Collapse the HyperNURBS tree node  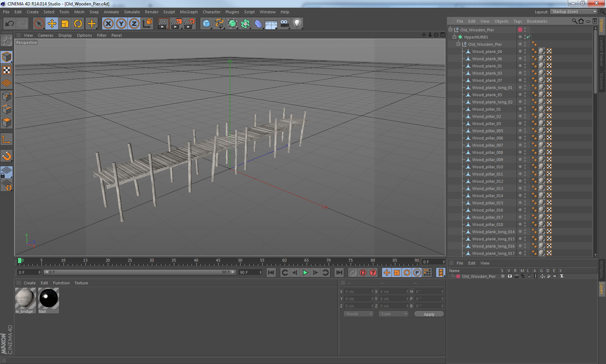click(x=454, y=37)
